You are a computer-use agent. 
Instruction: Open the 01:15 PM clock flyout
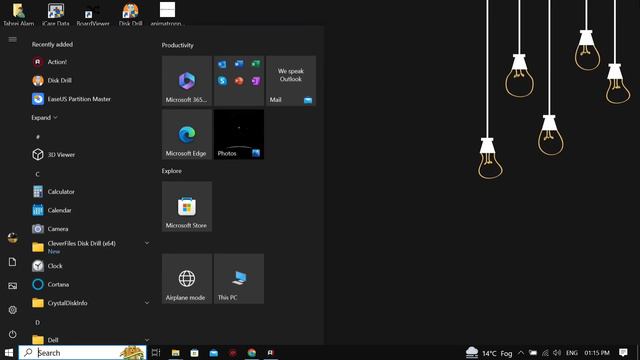[597, 353]
